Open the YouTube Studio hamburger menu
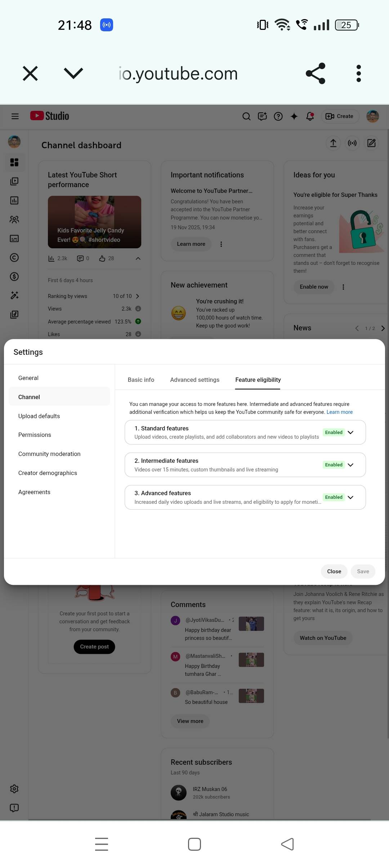Viewport: 389px width, 868px height. 15,116
